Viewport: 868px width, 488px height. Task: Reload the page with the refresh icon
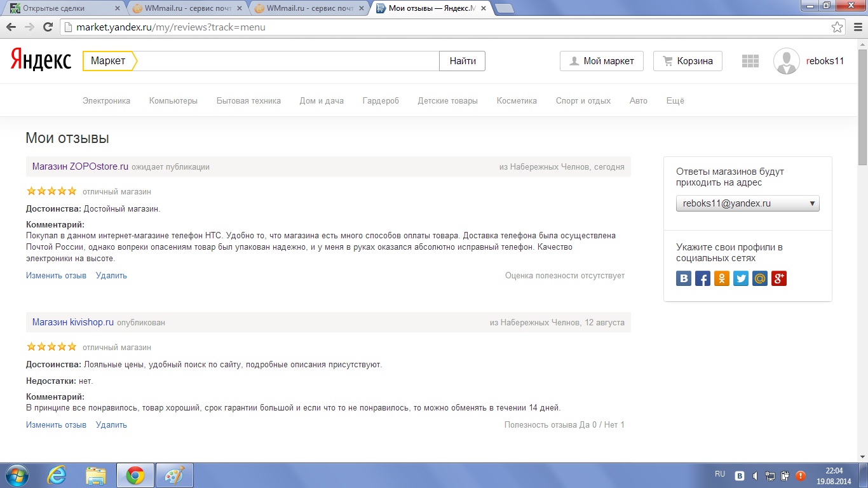point(48,27)
